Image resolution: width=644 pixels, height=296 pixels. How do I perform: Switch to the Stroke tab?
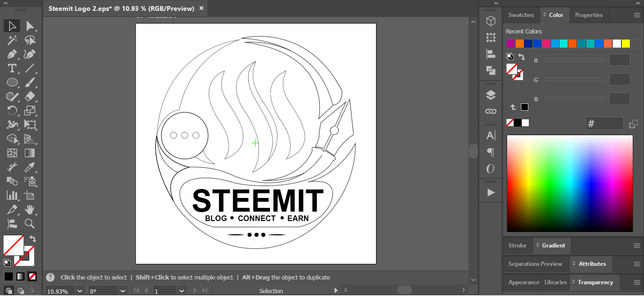tap(517, 246)
